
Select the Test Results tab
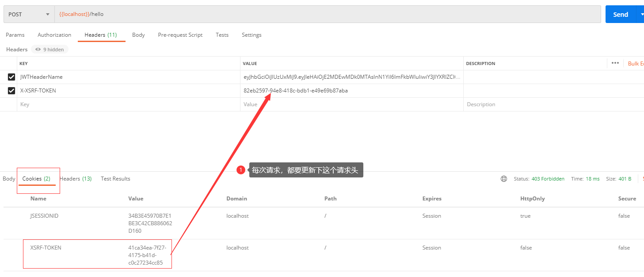click(x=115, y=178)
